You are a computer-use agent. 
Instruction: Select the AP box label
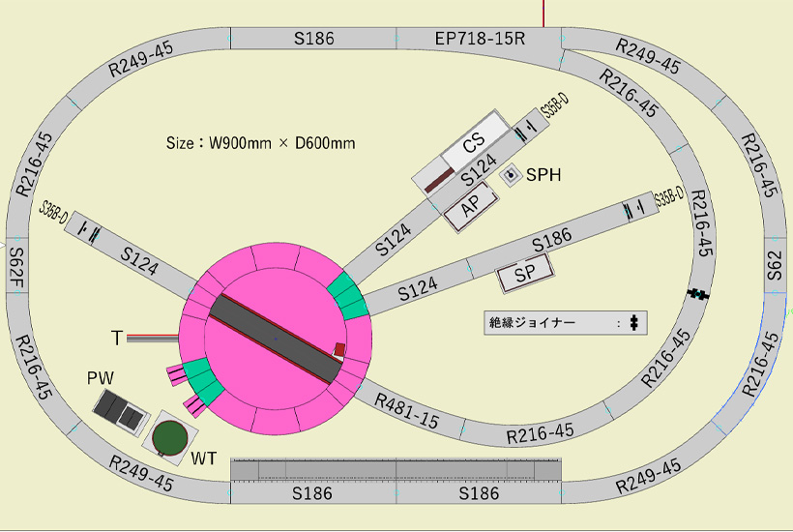471,205
